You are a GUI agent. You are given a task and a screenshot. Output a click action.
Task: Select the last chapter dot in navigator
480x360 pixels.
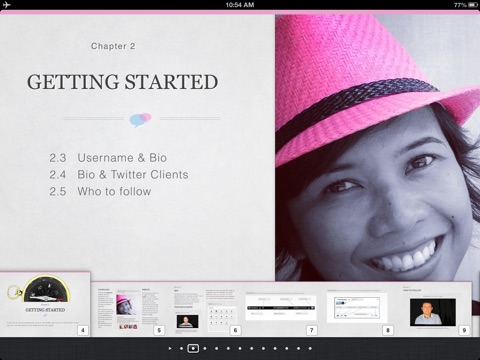pyautogui.click(x=310, y=348)
